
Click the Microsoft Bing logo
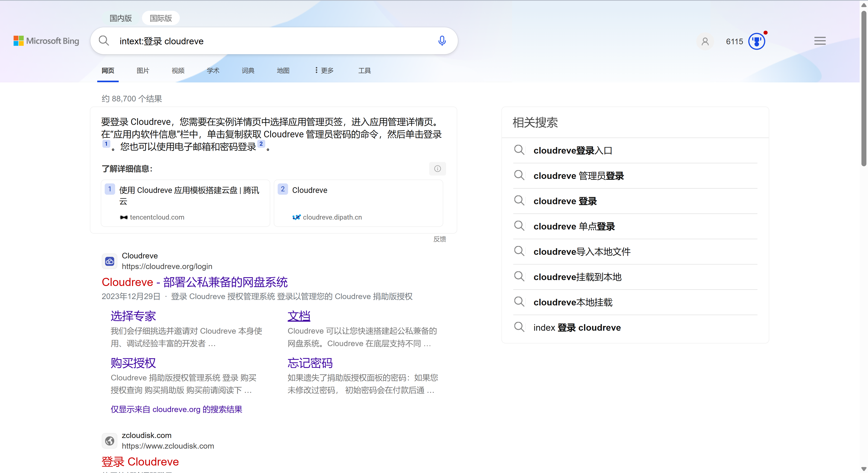[46, 41]
